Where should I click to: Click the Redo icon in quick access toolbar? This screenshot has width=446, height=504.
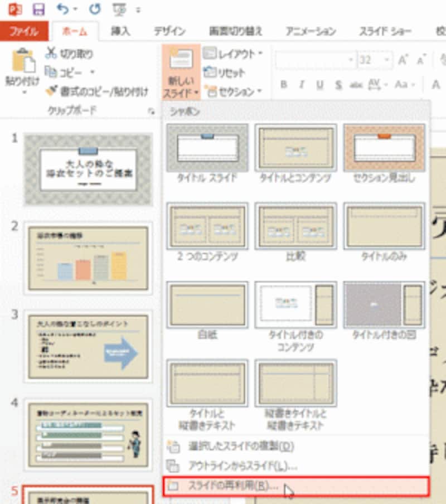(94, 9)
